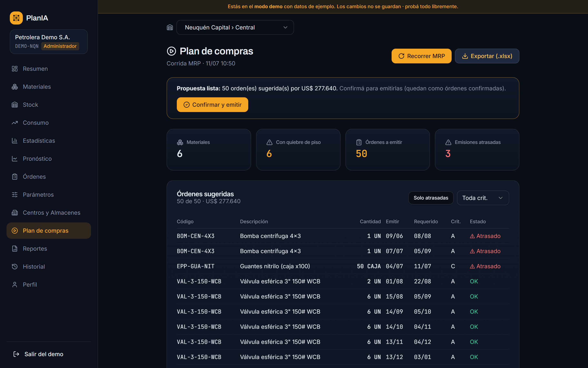Click the Parámetros sliders icon
The image size is (588, 368).
click(14, 195)
